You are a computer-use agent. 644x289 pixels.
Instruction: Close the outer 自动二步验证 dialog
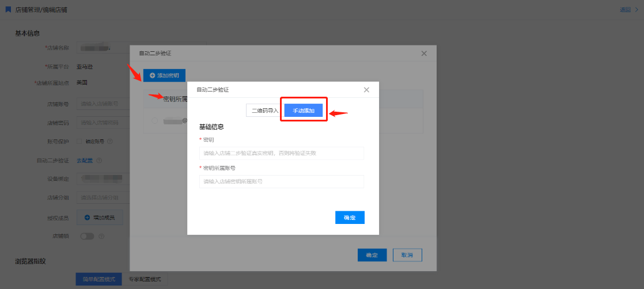pyautogui.click(x=424, y=54)
